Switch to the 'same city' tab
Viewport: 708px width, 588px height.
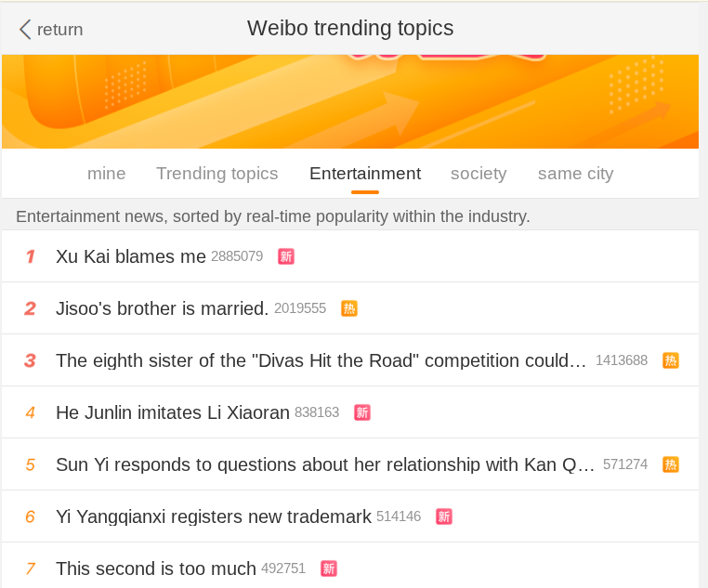pyautogui.click(x=576, y=174)
